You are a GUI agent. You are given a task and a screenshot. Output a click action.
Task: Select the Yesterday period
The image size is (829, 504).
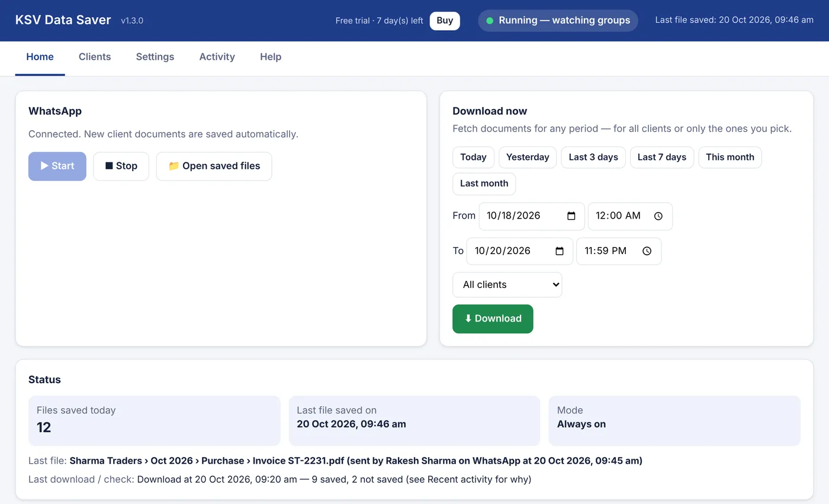[528, 158]
